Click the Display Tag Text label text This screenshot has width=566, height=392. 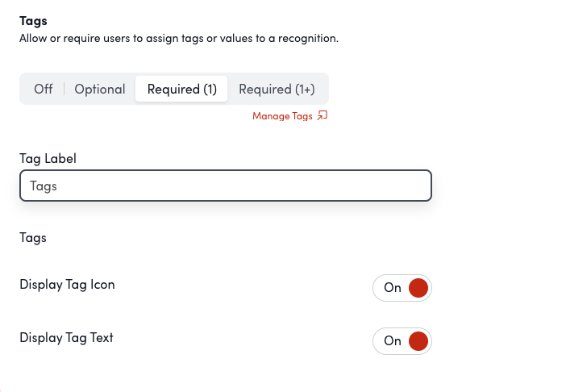(66, 337)
